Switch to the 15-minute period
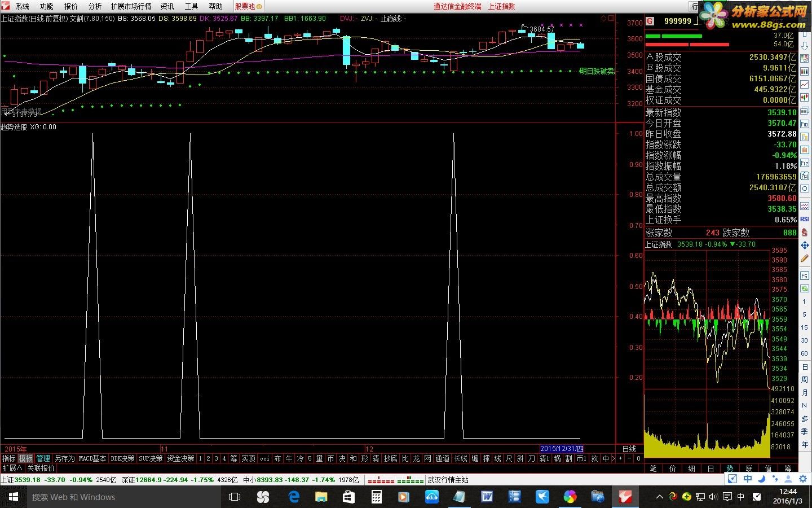The height and width of the screenshot is (508, 812). click(805, 327)
